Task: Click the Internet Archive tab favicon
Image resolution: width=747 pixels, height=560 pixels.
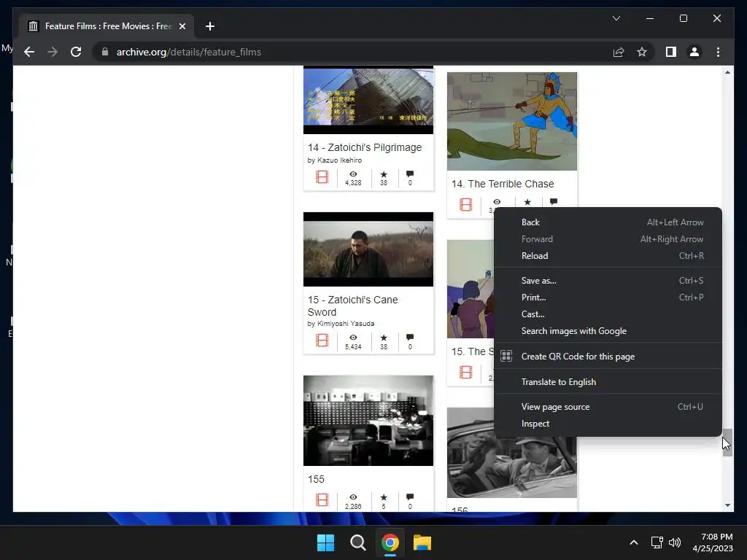Action: (33, 26)
